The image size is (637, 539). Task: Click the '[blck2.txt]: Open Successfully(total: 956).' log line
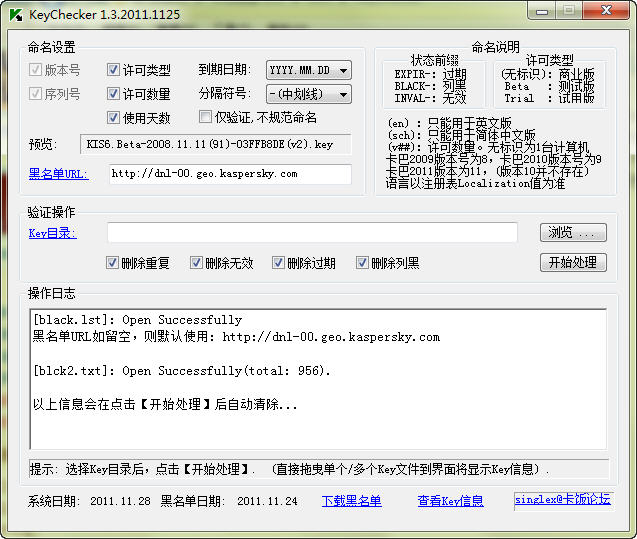click(182, 371)
